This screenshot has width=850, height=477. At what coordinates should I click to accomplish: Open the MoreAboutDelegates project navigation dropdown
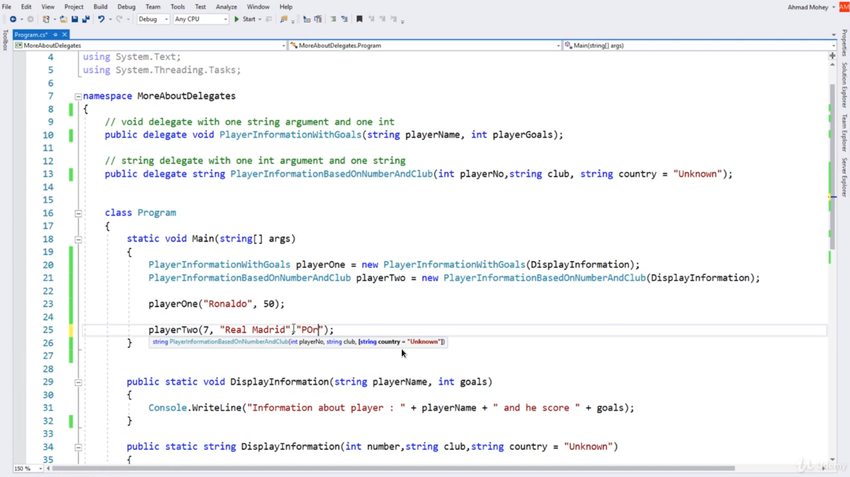point(150,46)
